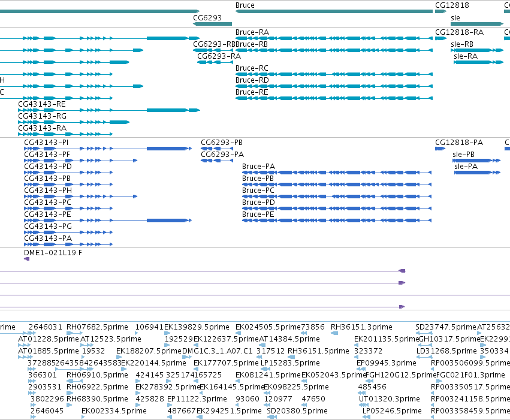This screenshot has height=420, width=510.
Task: Click the Bruce-RD transcript label
Action: [x=252, y=80]
